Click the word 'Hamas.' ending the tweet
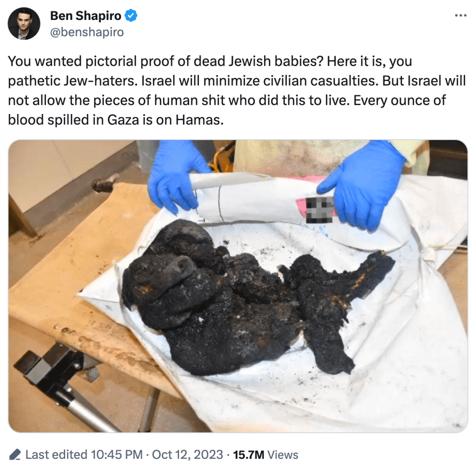This screenshot has height=469, width=476. [x=199, y=120]
